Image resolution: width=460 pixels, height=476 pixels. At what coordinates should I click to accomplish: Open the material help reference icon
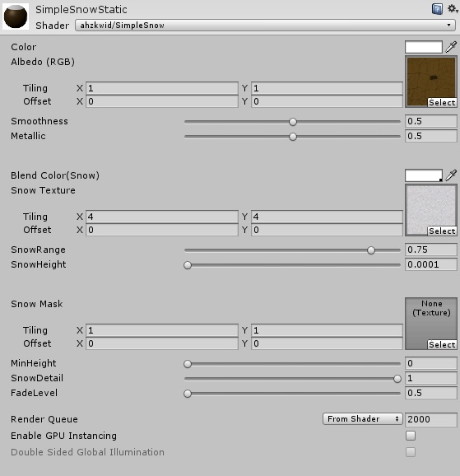pos(437,9)
